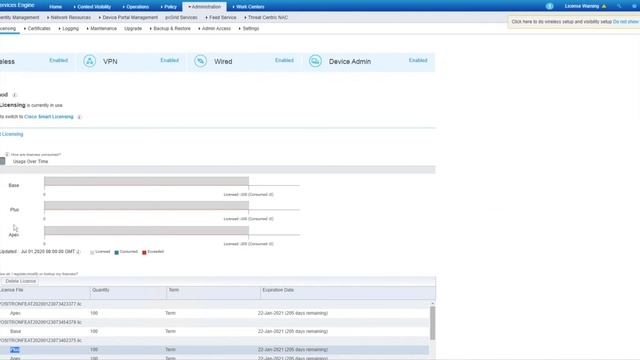The width and height of the screenshot is (640, 360).
Task: Click info icon next to 'How are licenses consumed?'
Action: click(7, 154)
